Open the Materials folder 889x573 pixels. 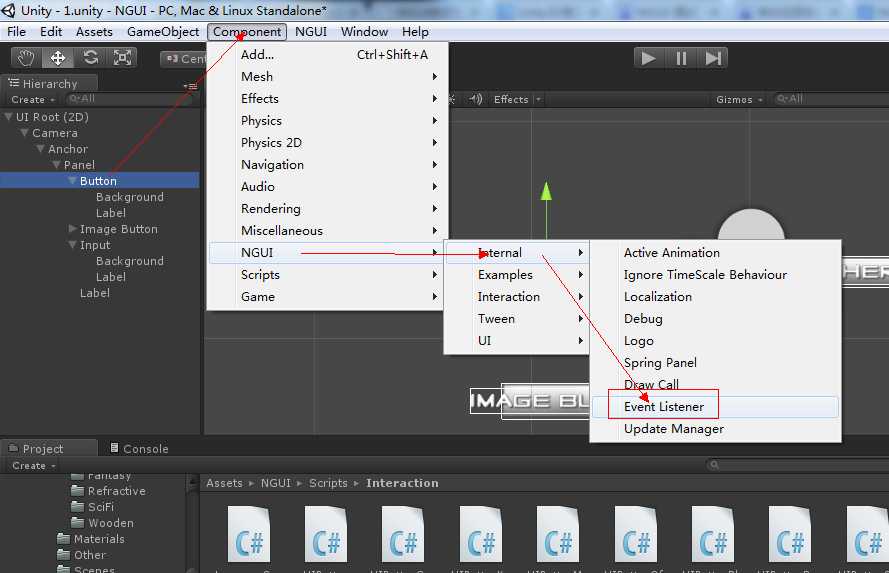[x=91, y=538]
